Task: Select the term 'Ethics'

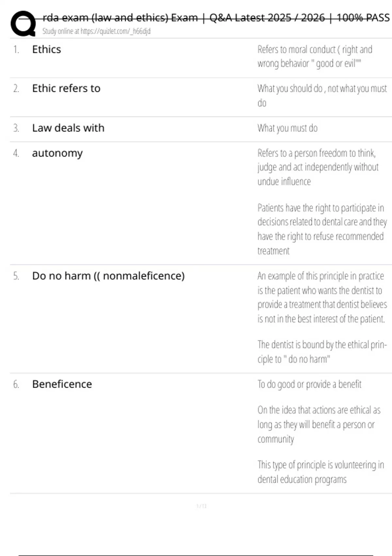Action: tap(46, 49)
